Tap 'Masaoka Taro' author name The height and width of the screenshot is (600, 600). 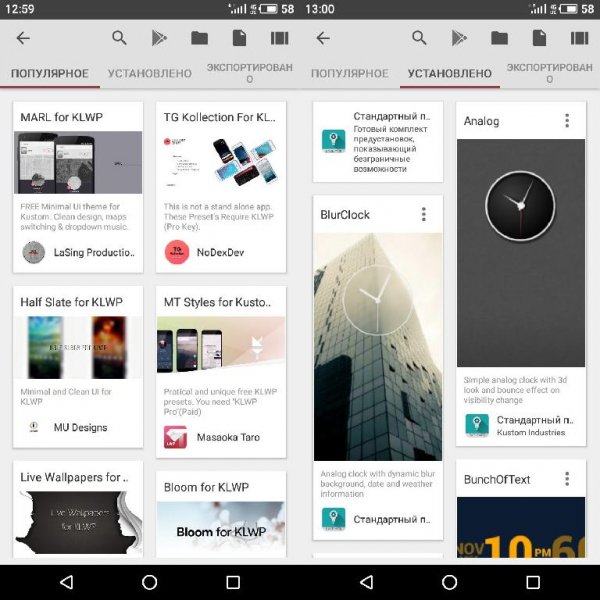click(x=228, y=437)
